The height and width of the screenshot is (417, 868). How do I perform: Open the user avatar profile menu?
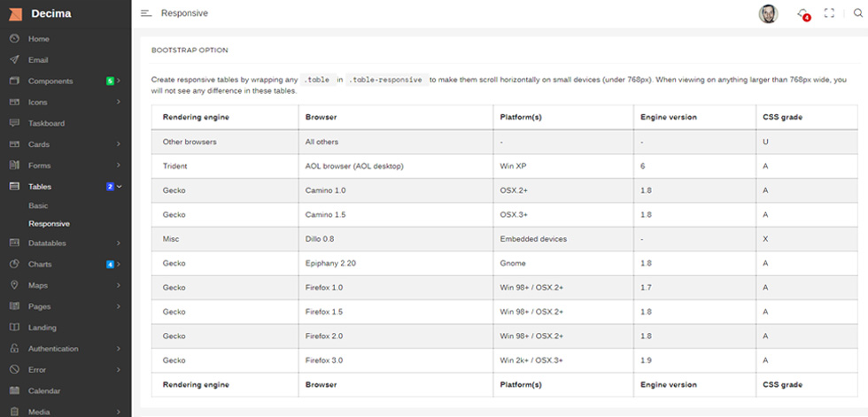coord(768,14)
